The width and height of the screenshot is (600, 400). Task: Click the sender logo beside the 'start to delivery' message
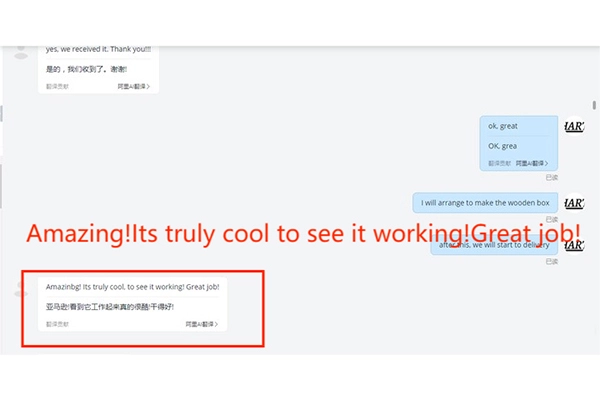coord(574,245)
